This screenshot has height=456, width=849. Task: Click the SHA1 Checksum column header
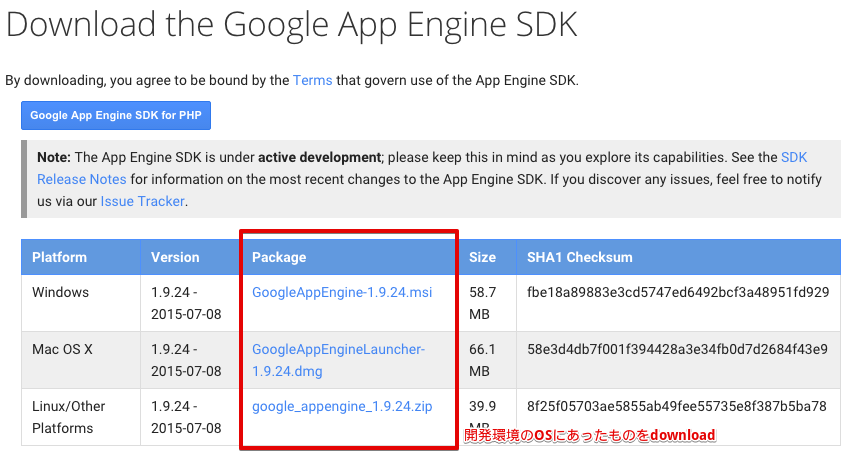678,257
